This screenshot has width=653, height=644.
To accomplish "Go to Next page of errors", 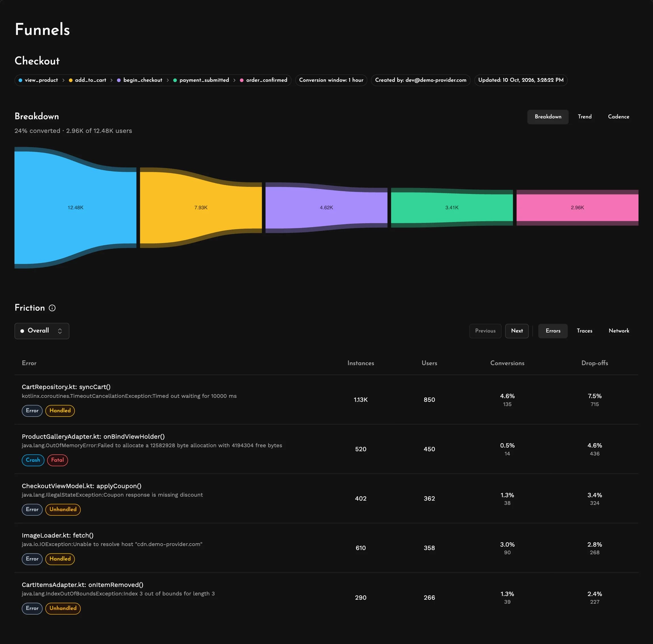I will tap(516, 331).
